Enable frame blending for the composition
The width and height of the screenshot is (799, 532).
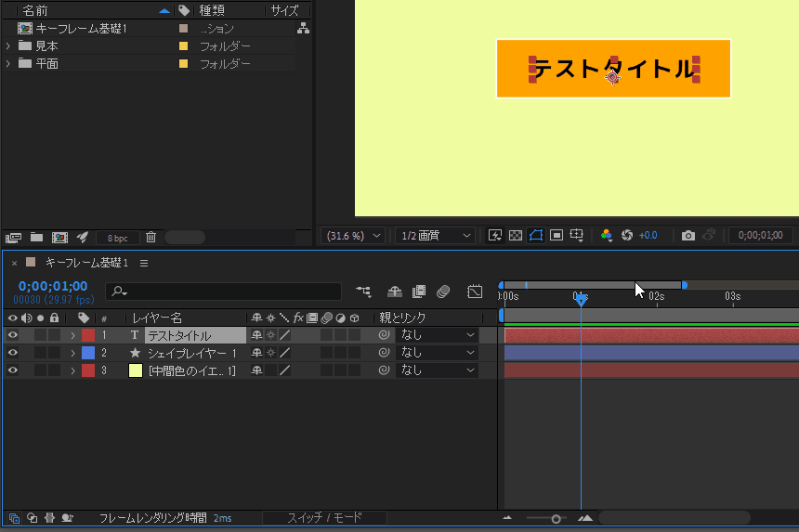tap(419, 292)
